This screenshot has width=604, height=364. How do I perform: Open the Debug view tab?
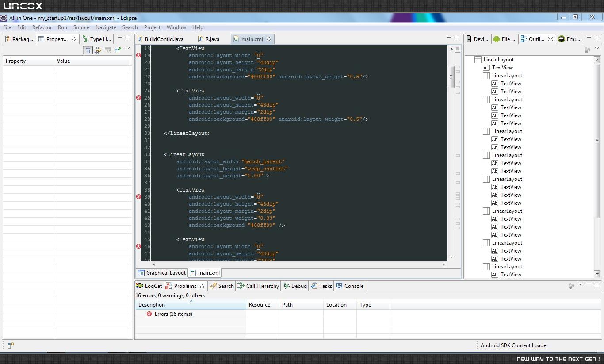(295, 286)
